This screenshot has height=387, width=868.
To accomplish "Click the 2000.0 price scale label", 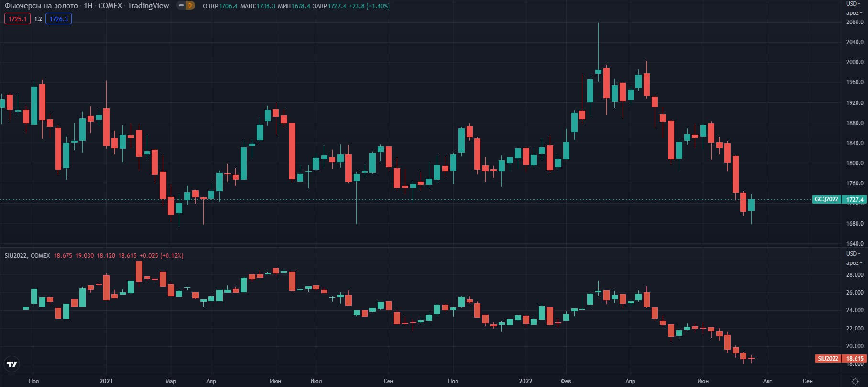I will click(x=855, y=62).
